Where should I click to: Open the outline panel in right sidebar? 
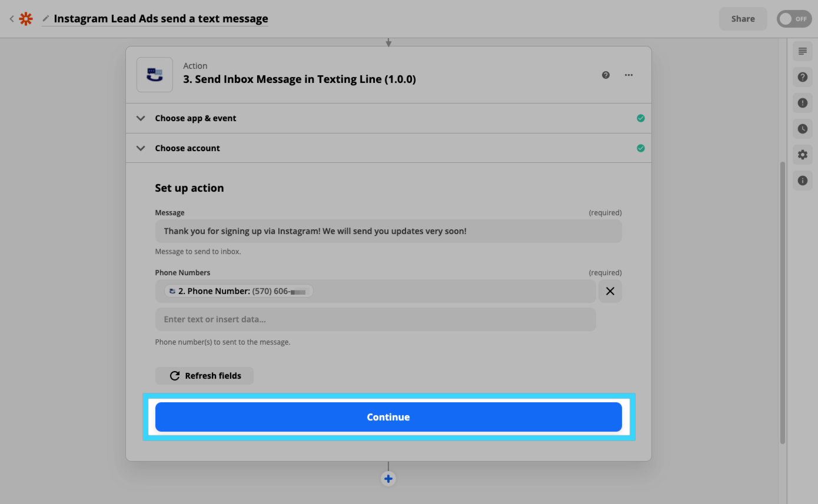(x=803, y=52)
